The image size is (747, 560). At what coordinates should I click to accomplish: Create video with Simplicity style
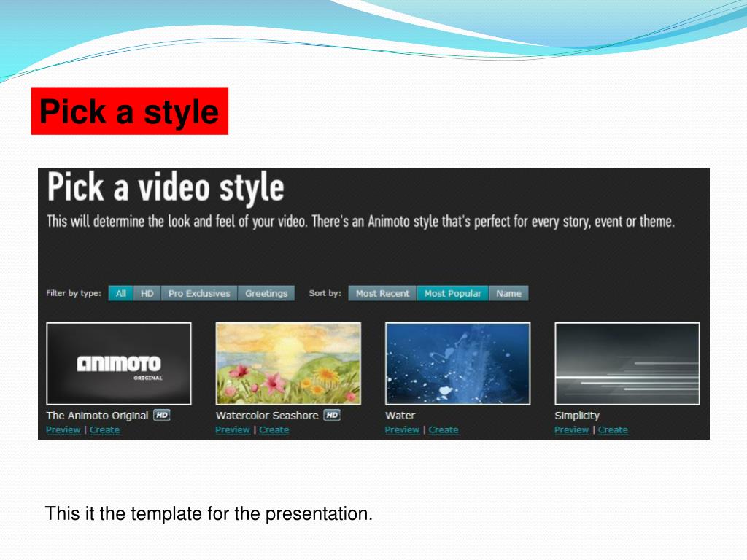pyautogui.click(x=613, y=429)
